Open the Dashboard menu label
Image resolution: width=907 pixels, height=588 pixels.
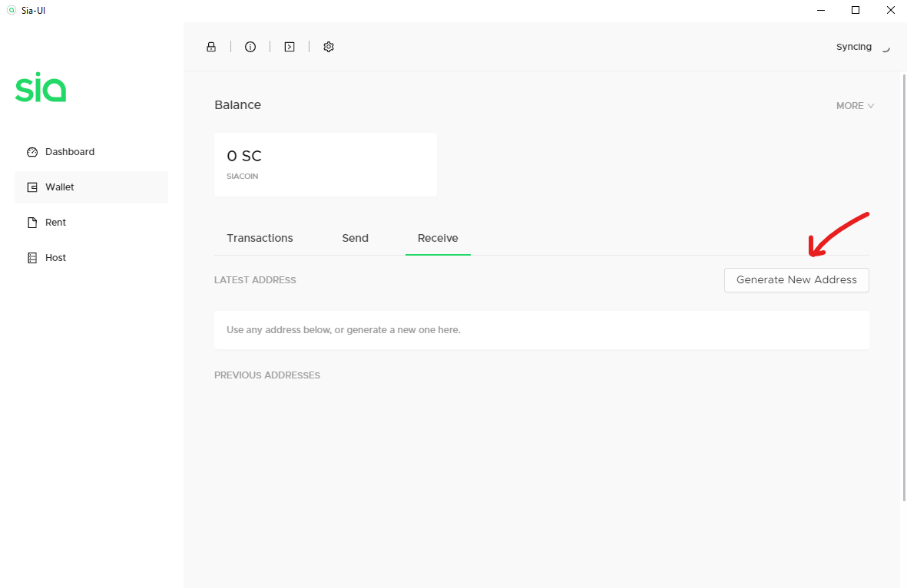[70, 152]
